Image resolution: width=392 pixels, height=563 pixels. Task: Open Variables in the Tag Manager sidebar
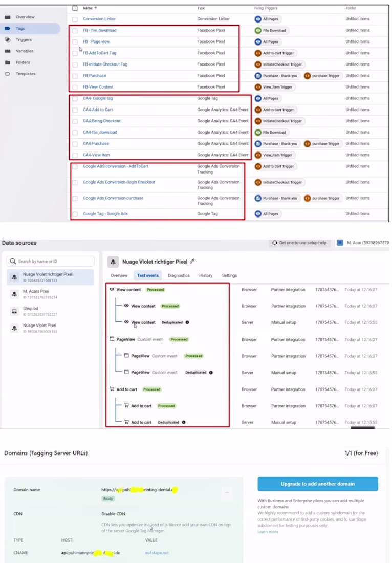point(25,51)
